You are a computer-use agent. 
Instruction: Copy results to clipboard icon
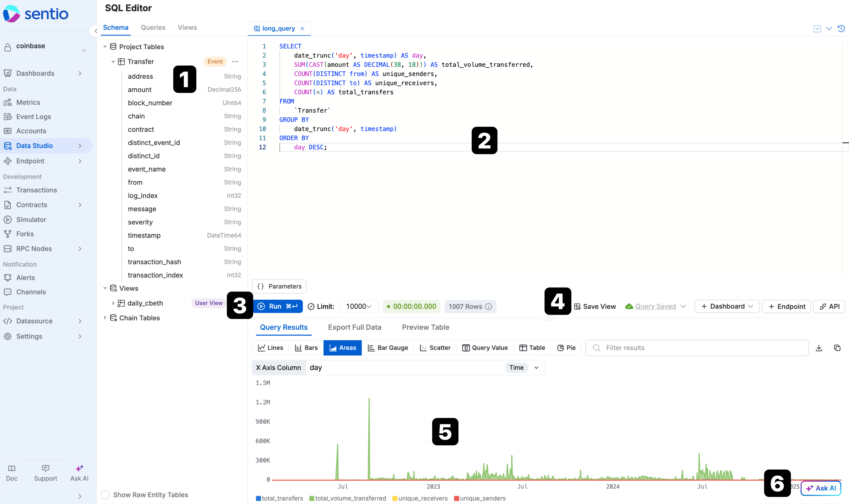tap(837, 348)
